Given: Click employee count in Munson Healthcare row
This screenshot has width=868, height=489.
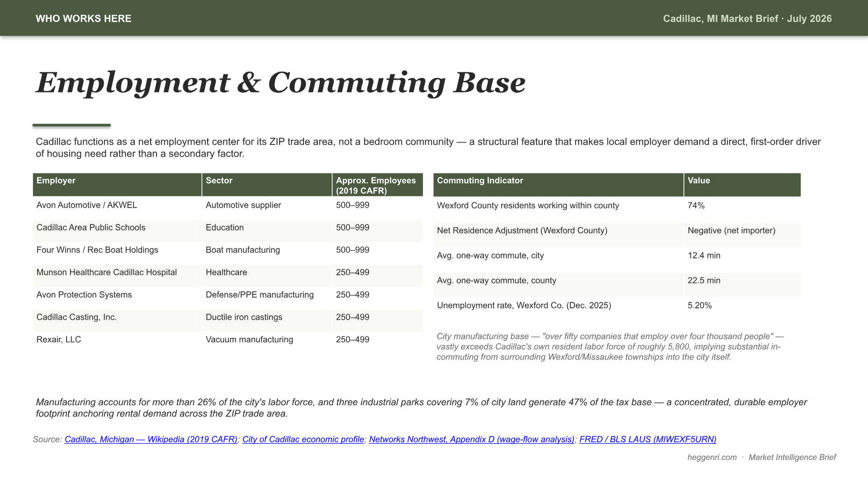Looking at the screenshot, I should click(378, 275).
